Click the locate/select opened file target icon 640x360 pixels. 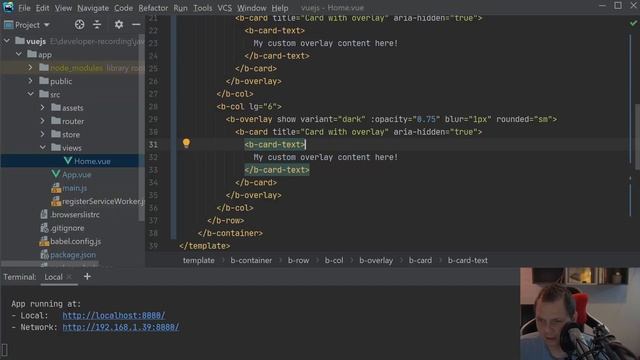pos(80,25)
